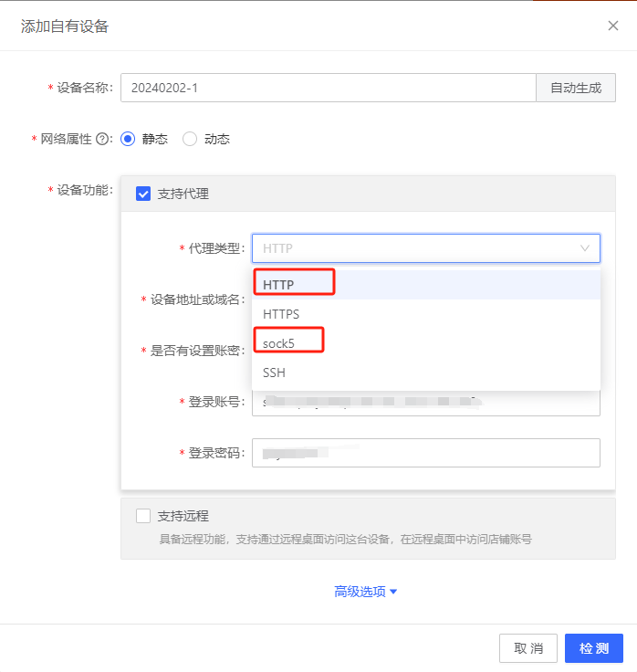Click the 自动生成 button

pyautogui.click(x=575, y=88)
